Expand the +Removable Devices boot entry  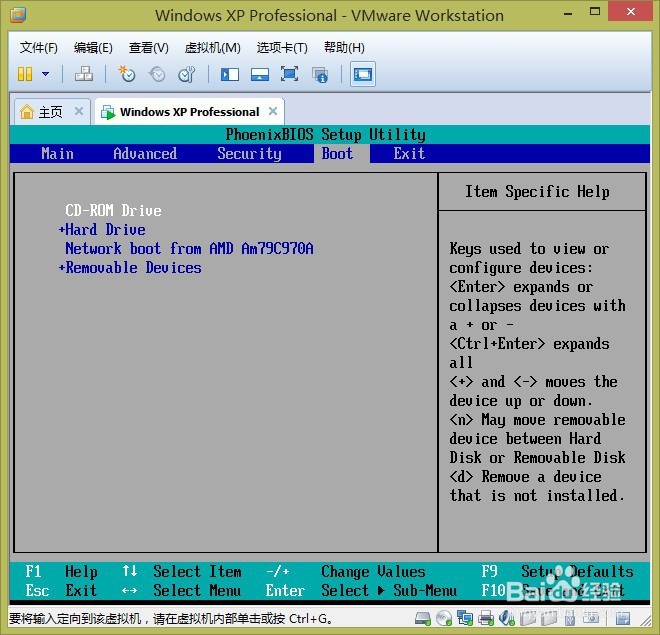pyautogui.click(x=130, y=268)
